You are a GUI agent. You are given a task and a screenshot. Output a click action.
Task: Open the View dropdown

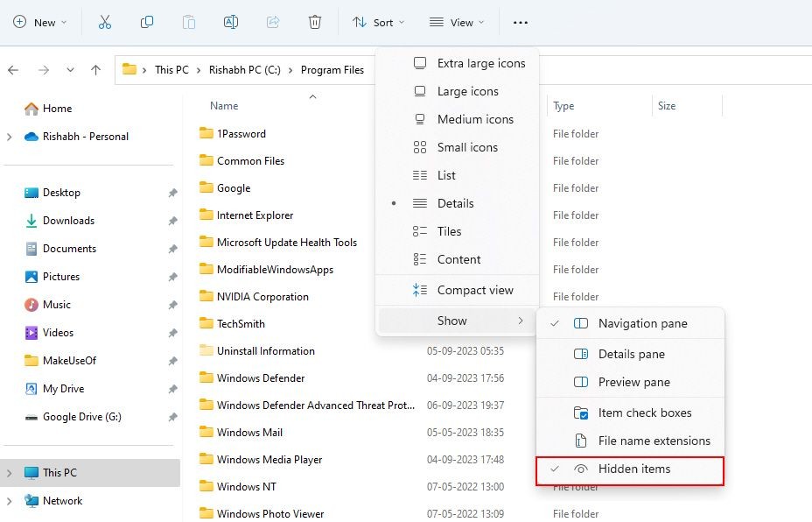457,22
